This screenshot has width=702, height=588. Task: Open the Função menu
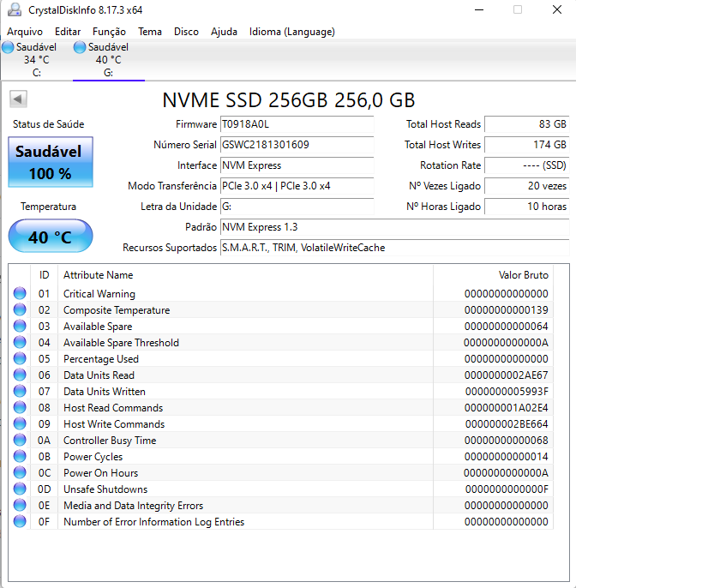pyautogui.click(x=109, y=32)
